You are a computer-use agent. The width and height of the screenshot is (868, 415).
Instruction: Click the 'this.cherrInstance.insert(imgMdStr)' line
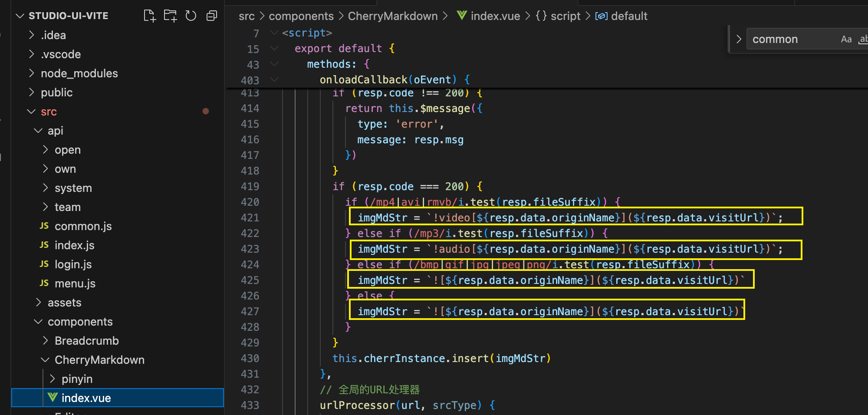tap(441, 358)
